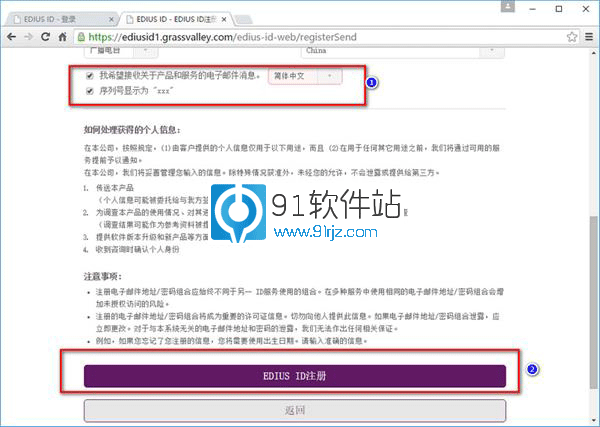Click the blue annotation marker number 2
The height and width of the screenshot is (427, 600).
[x=533, y=369]
